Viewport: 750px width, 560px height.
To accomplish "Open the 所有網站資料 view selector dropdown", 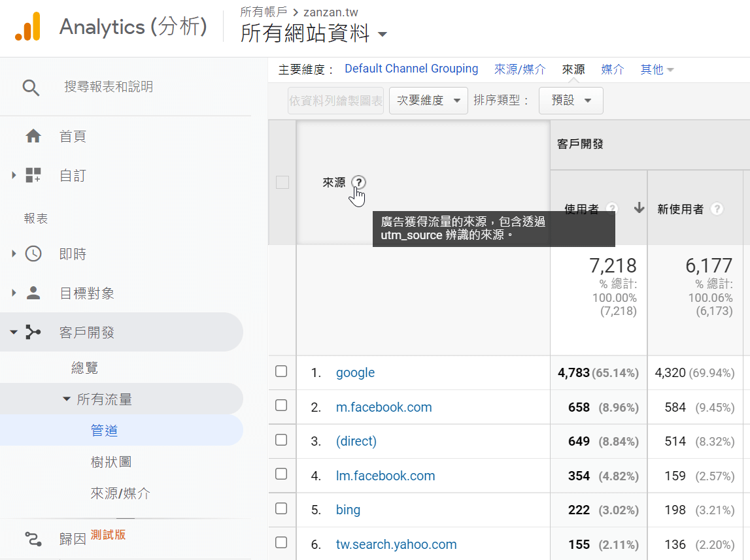I will (x=313, y=33).
